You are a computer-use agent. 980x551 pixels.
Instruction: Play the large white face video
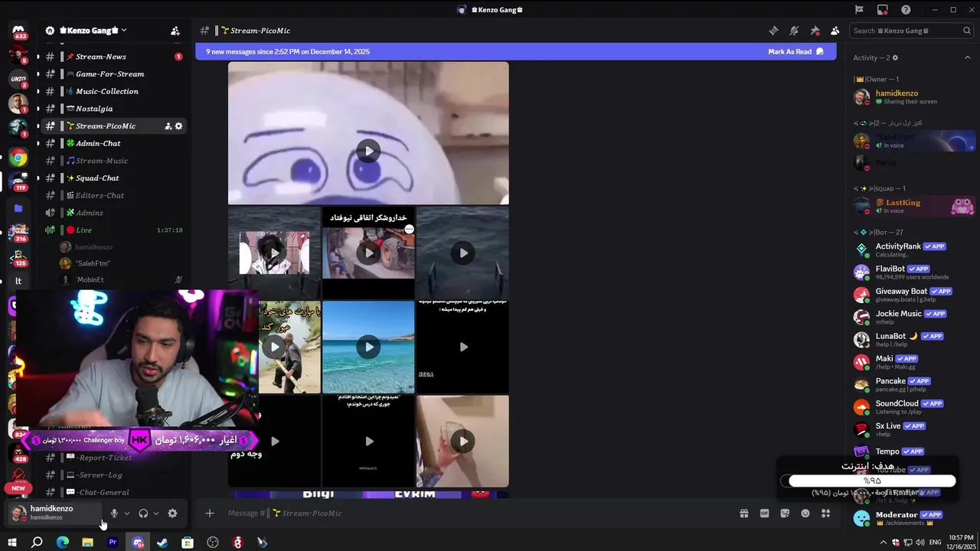click(368, 151)
